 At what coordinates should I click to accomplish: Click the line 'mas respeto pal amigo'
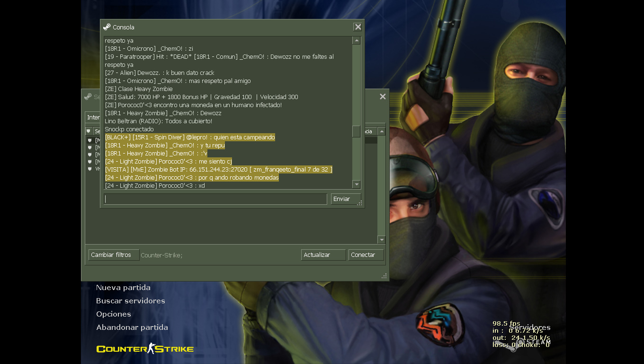pyautogui.click(x=178, y=81)
